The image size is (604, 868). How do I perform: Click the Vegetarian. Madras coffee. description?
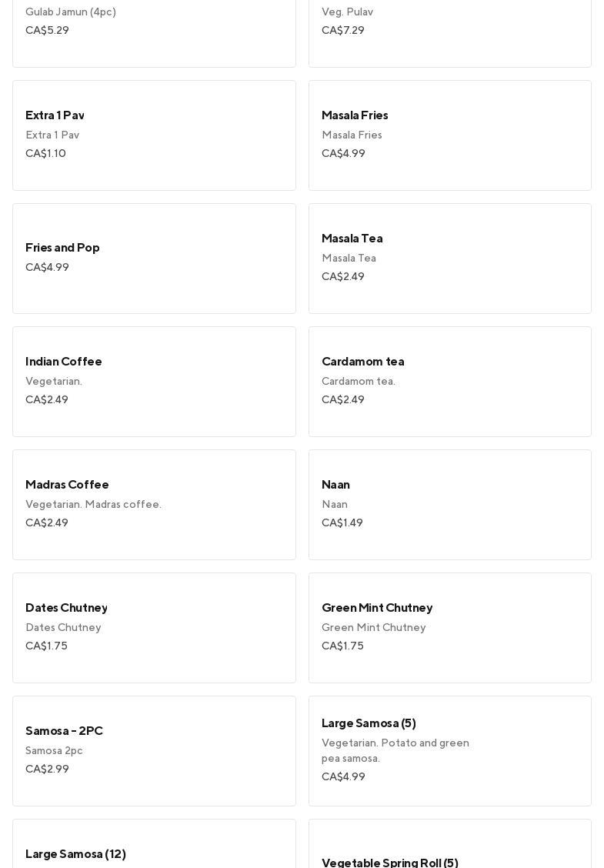click(x=93, y=504)
